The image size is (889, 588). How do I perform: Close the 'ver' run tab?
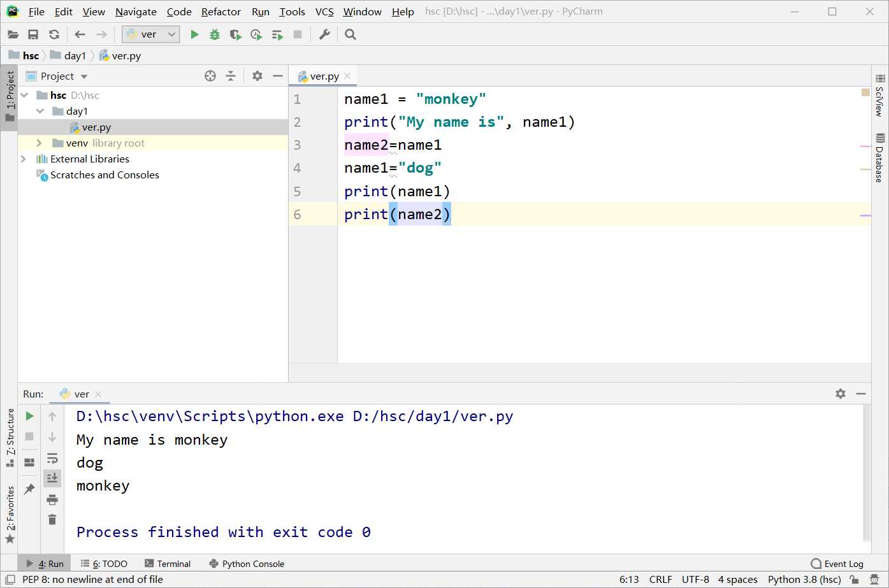click(x=98, y=394)
